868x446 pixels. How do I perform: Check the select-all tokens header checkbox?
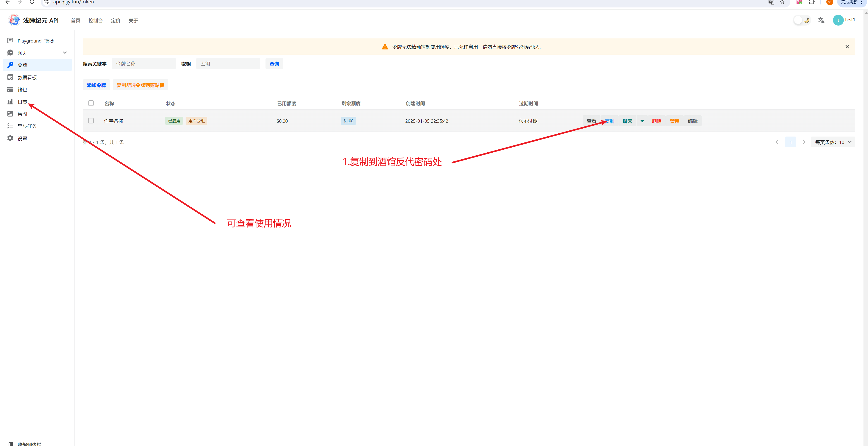91,103
